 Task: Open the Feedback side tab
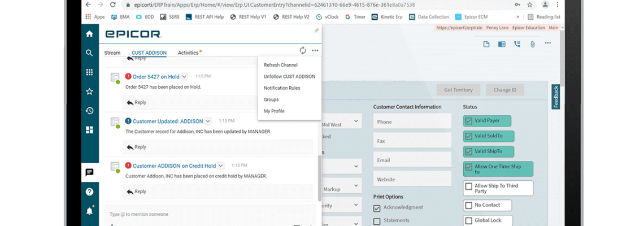pos(556,97)
